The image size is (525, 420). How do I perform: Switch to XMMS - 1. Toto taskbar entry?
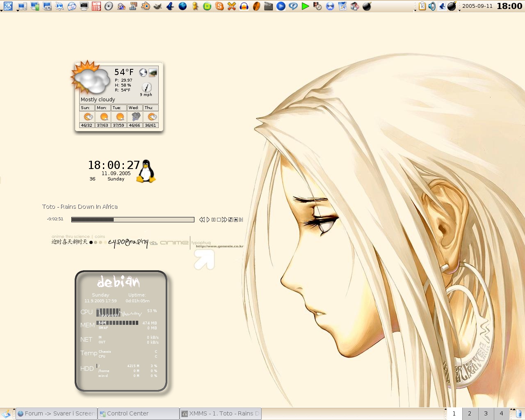tap(221, 413)
